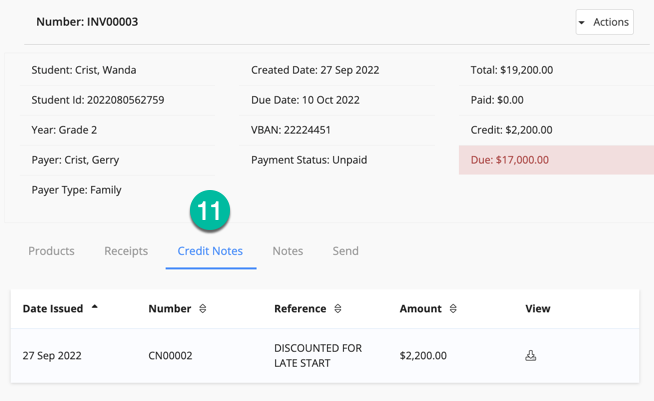Click the Number: INV00003 invoice heading
Image resolution: width=654 pixels, height=401 pixels.
(87, 22)
